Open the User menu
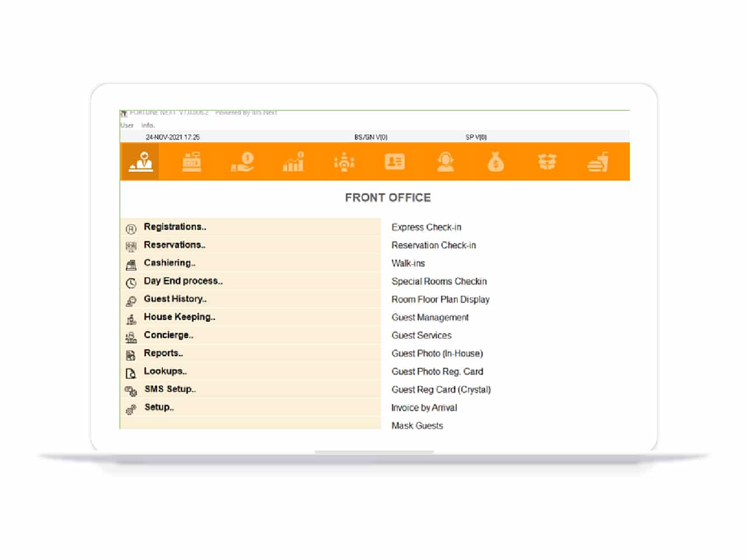Screen dimensions: 747x560 click(x=127, y=125)
